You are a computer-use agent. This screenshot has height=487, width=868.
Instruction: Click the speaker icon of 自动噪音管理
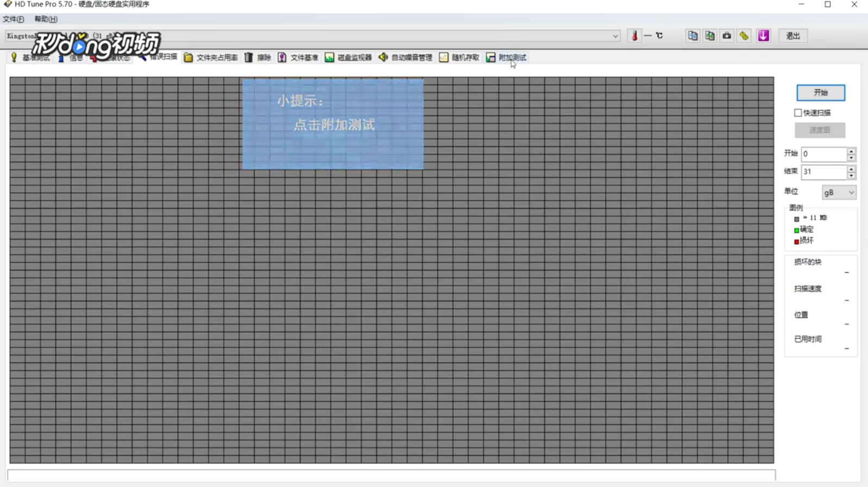click(383, 58)
